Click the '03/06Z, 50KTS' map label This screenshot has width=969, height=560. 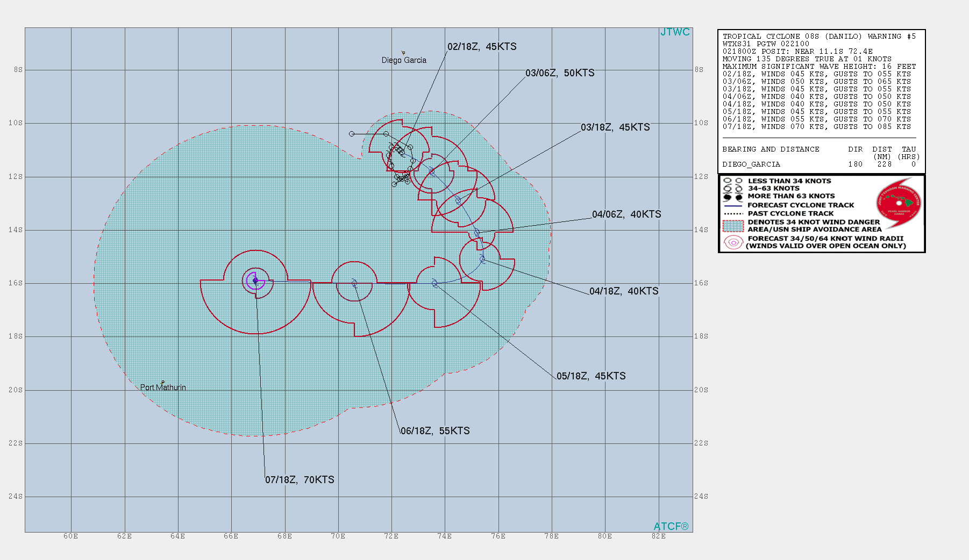560,73
